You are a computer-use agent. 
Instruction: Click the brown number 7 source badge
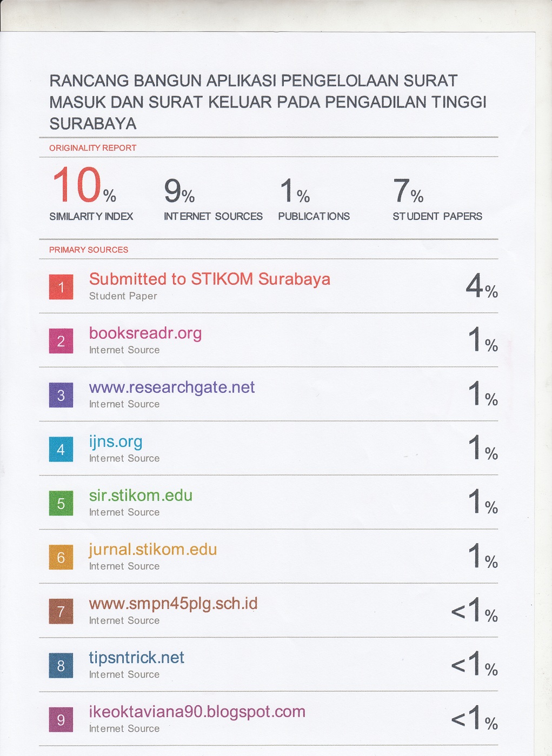pyautogui.click(x=61, y=612)
